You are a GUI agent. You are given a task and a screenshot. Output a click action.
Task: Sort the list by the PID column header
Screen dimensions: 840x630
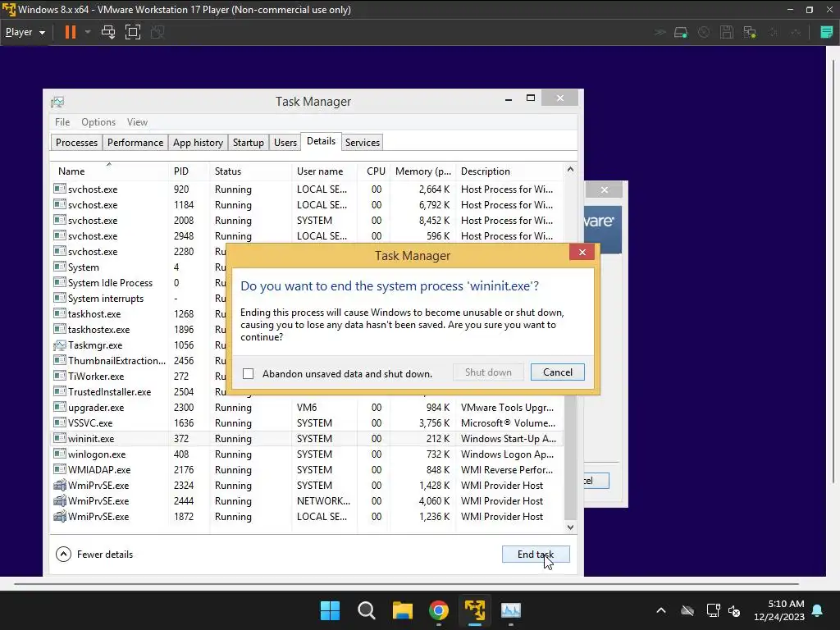(x=189, y=171)
